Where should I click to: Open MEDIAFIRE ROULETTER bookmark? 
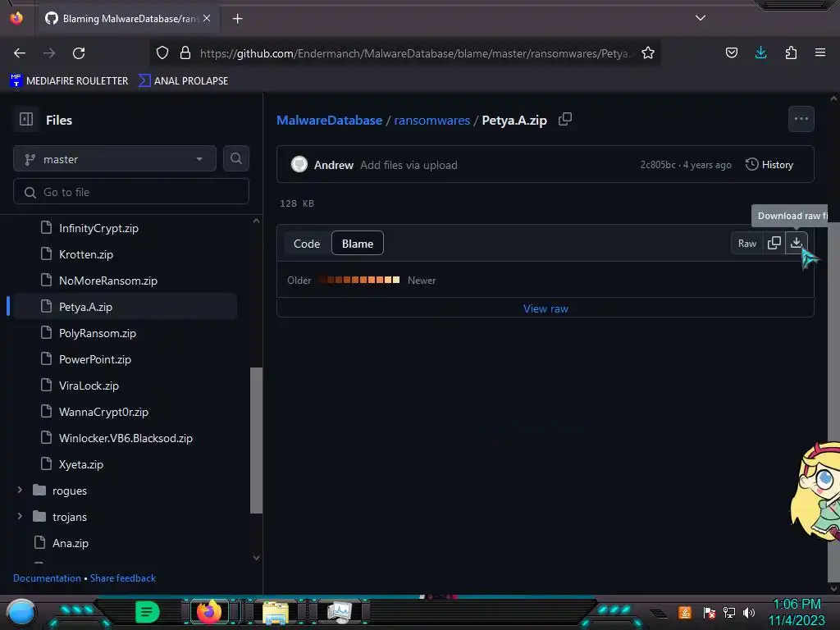pyautogui.click(x=69, y=81)
